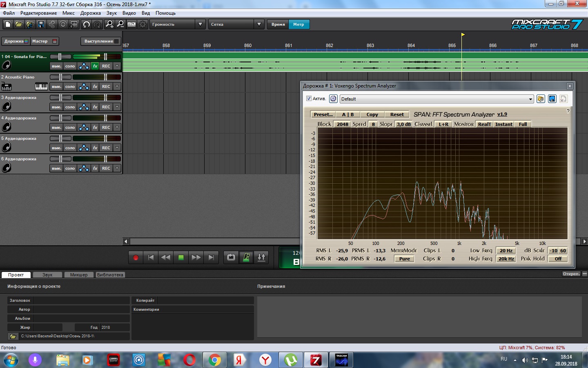The height and width of the screenshot is (368, 588).
Task: Open the Дорожка menu
Action: pos(90,13)
